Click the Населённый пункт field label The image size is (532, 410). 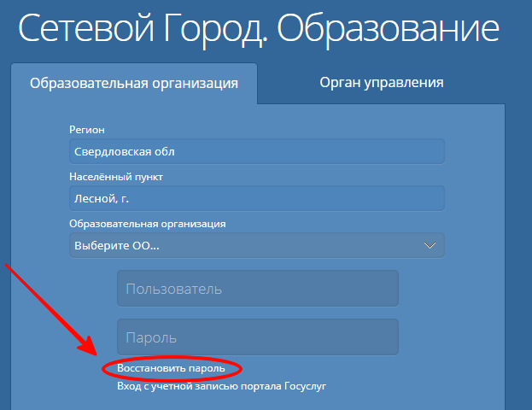[116, 177]
